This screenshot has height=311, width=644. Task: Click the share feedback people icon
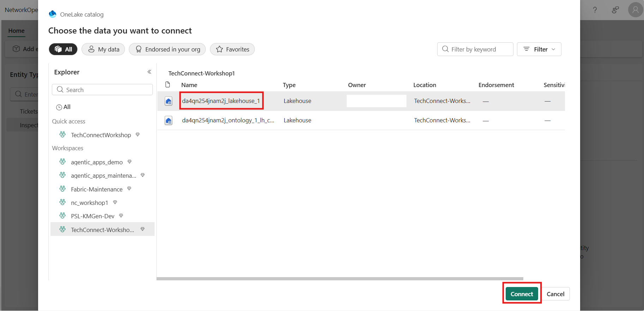click(x=615, y=10)
